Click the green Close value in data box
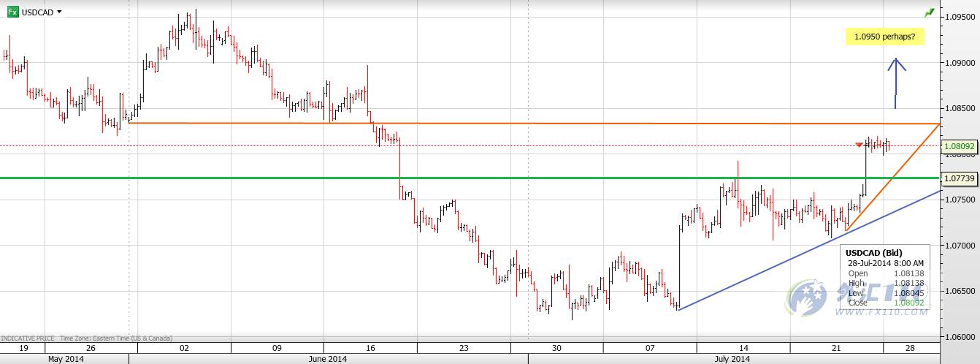This screenshot has height=364, width=980. [x=909, y=302]
